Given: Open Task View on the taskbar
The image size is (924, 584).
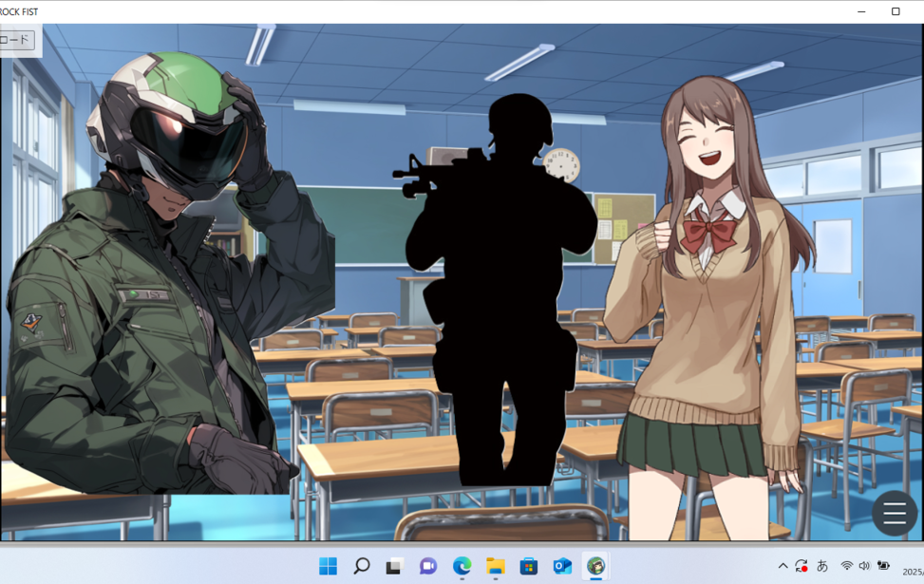Looking at the screenshot, I should tap(395, 566).
